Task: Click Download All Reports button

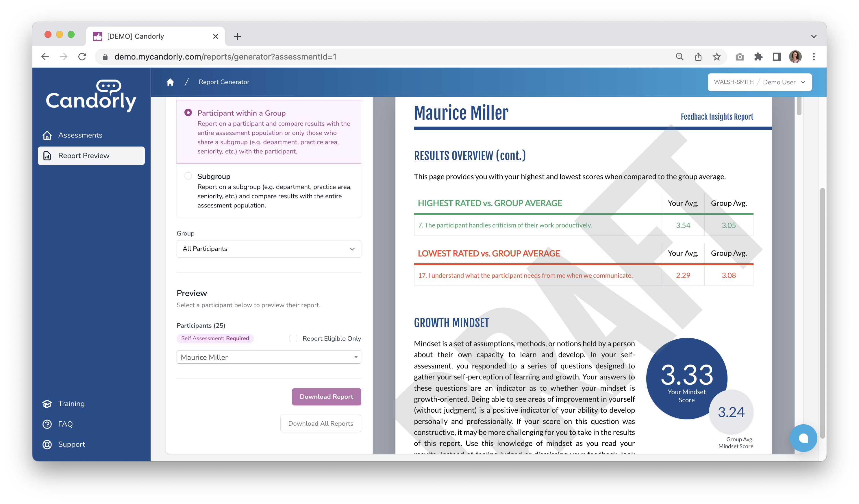Action: coord(321,424)
